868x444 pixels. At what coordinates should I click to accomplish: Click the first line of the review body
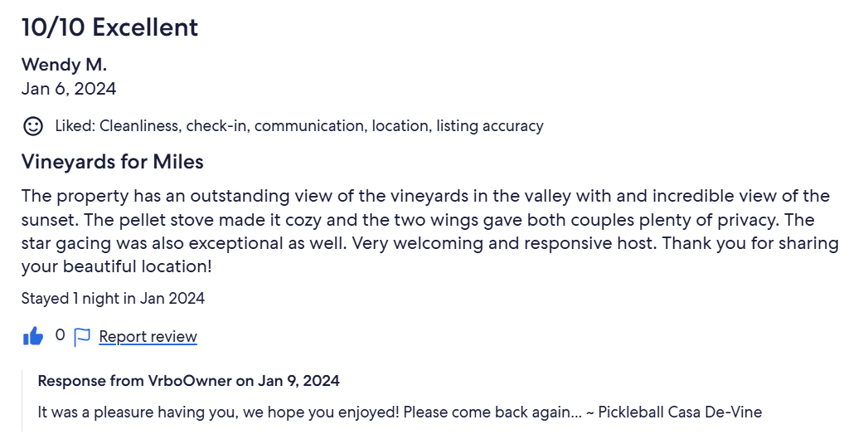tap(425, 196)
